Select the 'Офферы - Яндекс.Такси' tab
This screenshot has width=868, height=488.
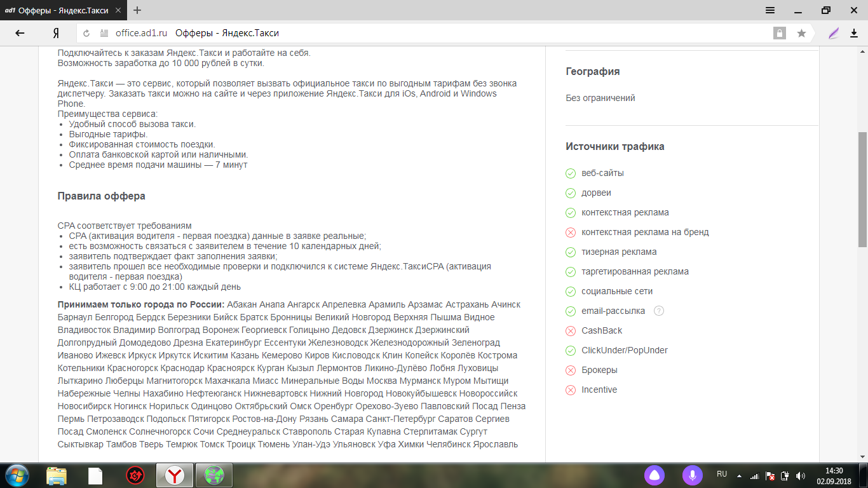(x=64, y=10)
